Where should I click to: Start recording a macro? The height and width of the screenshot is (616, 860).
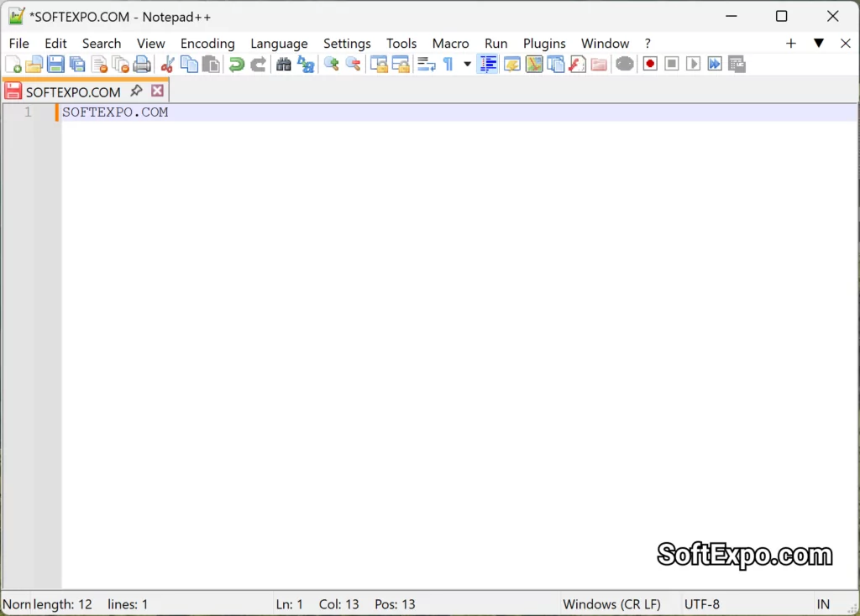click(650, 64)
